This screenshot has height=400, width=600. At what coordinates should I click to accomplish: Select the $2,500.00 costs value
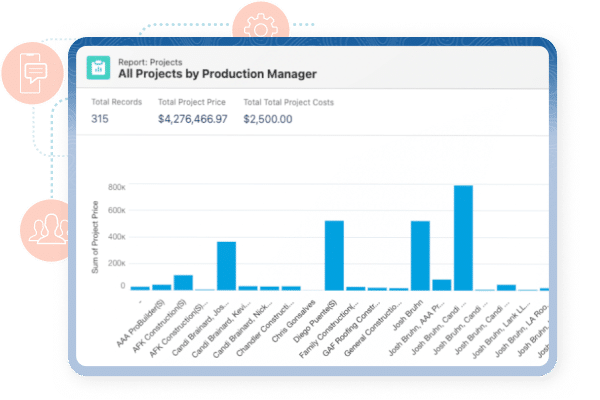click(268, 119)
